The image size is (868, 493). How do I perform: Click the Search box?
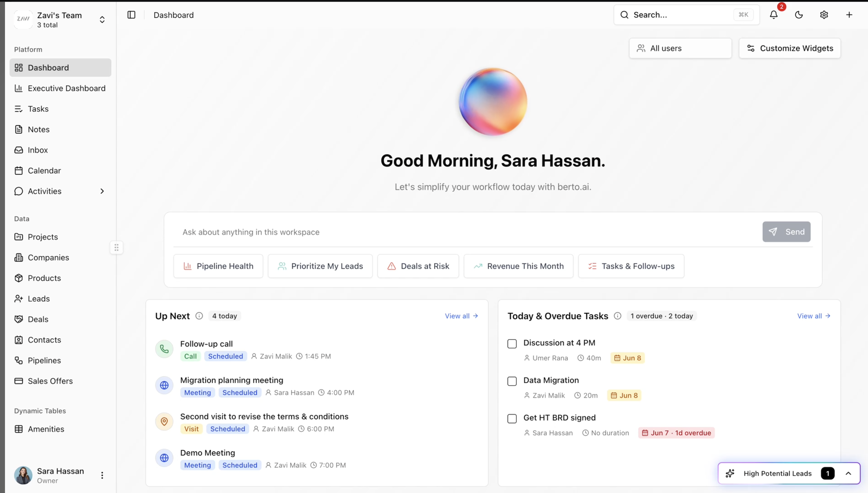687,15
